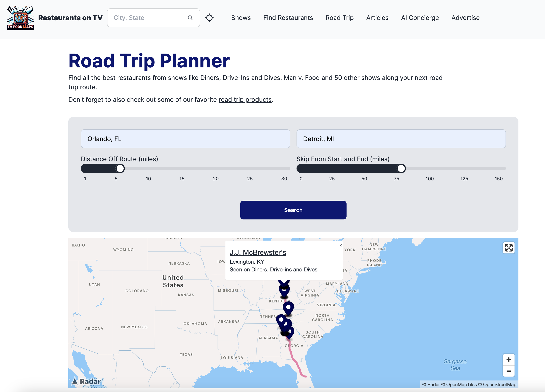545x392 pixels.
Task: Open the road trip products link
Action: coord(245,99)
